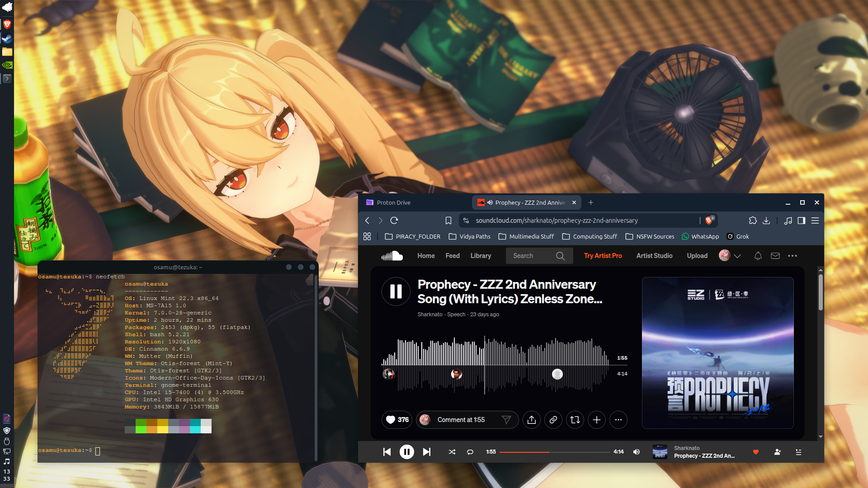The height and width of the screenshot is (488, 868).
Task: Skip to the next track
Action: click(x=427, y=452)
